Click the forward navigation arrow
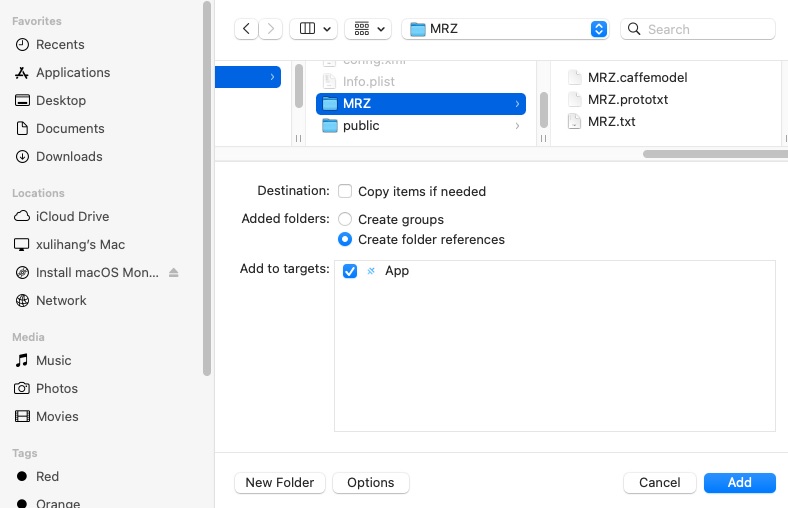This screenshot has width=788, height=508. 271,29
